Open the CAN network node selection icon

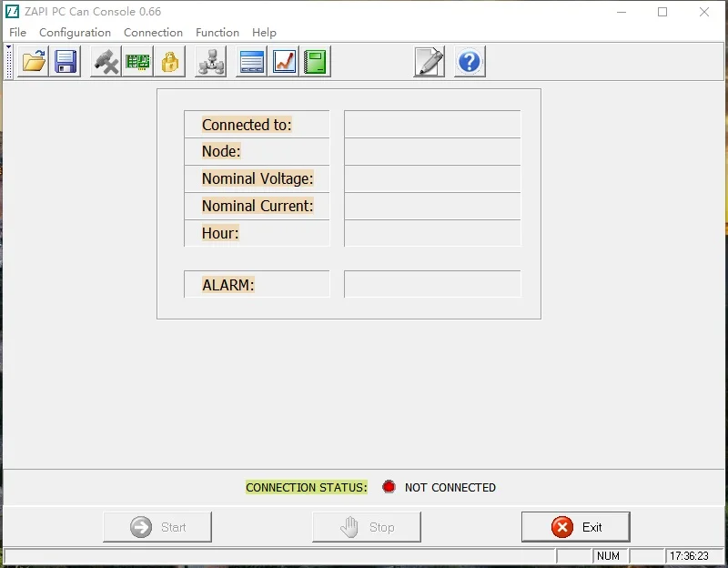point(210,61)
